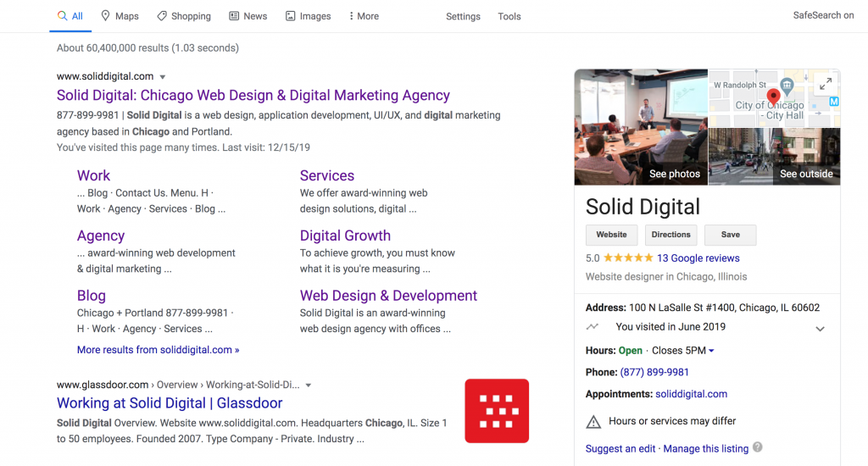Switch to the News tab
Image resolution: width=868 pixels, height=466 pixels.
(248, 16)
